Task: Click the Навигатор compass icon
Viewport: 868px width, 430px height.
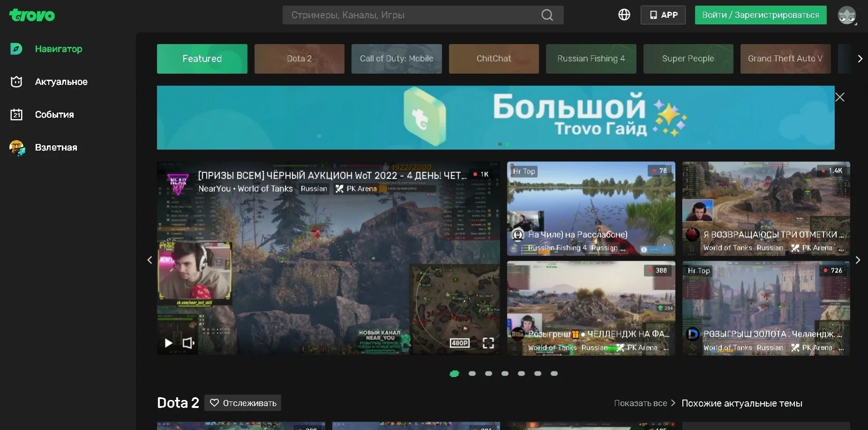Action: click(x=16, y=49)
